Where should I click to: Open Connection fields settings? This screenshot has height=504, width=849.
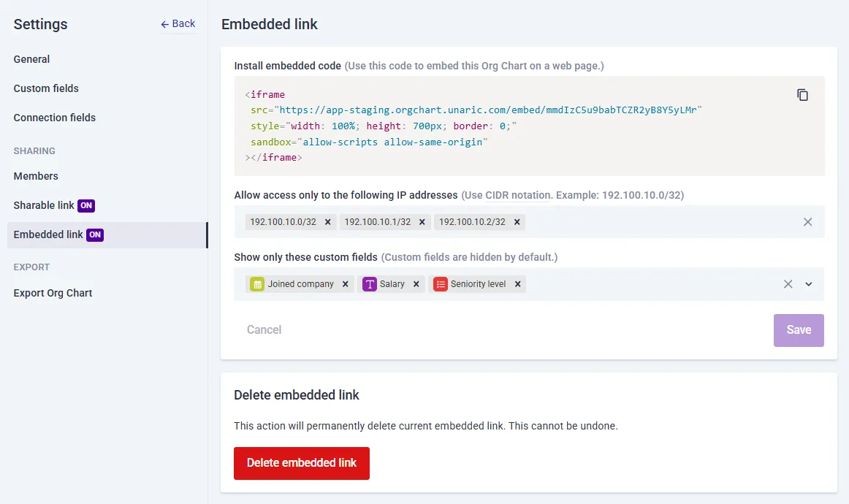click(x=55, y=118)
